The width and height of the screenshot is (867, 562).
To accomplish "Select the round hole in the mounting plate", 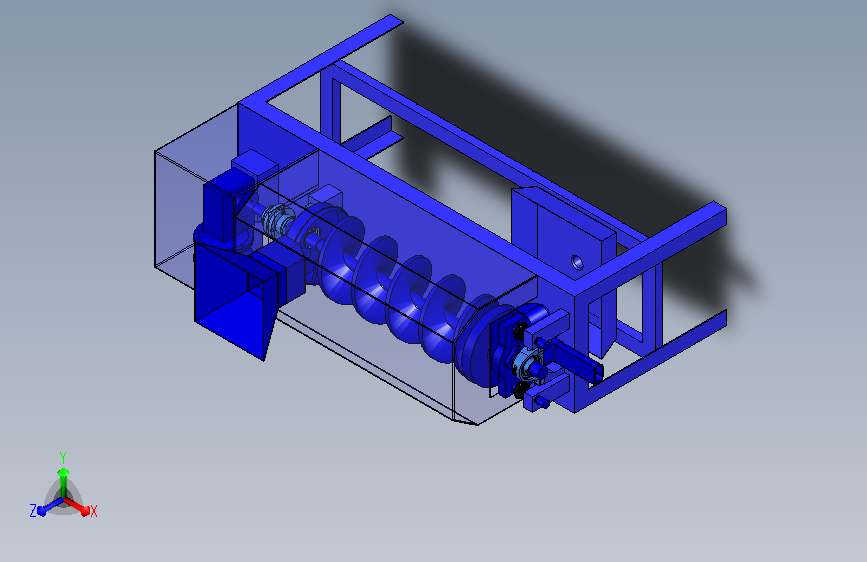I will coord(577,262).
